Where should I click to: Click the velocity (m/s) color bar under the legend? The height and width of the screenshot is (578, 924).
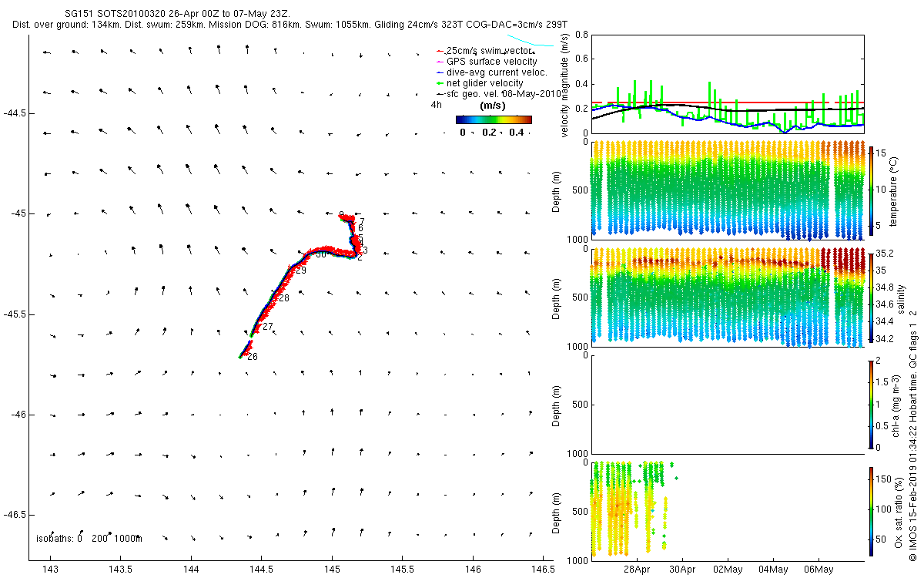pyautogui.click(x=494, y=119)
